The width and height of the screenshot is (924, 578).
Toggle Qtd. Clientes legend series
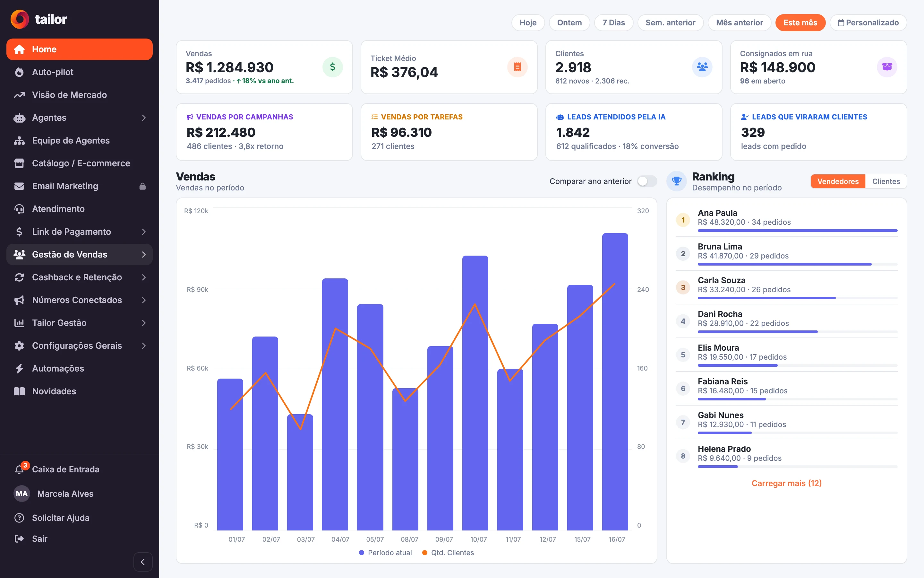pos(448,553)
